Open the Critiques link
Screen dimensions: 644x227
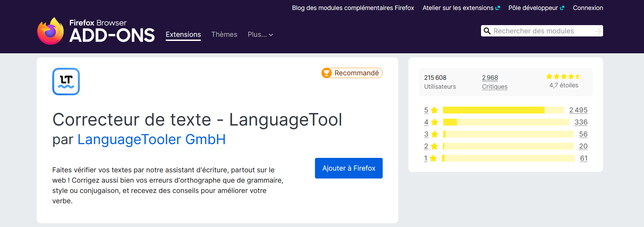(494, 87)
